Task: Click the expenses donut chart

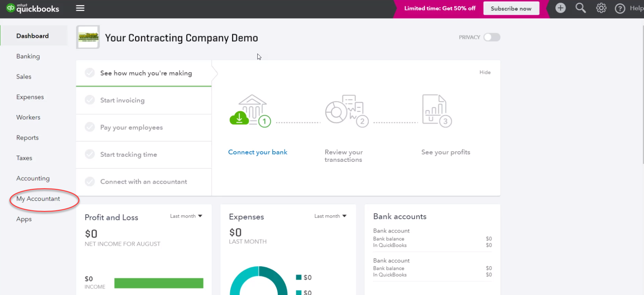Action: point(259,281)
